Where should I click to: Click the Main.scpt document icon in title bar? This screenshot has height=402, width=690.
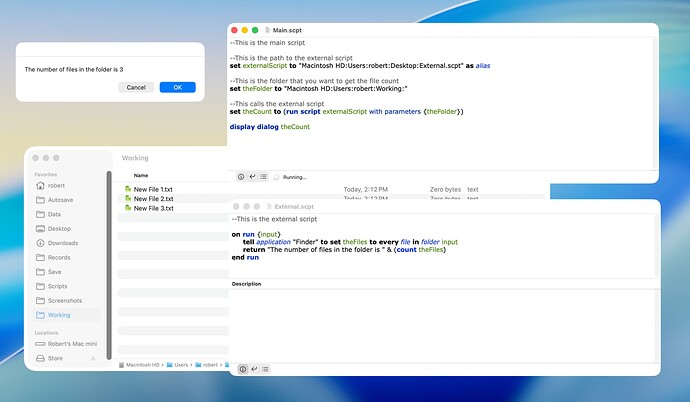coord(267,30)
